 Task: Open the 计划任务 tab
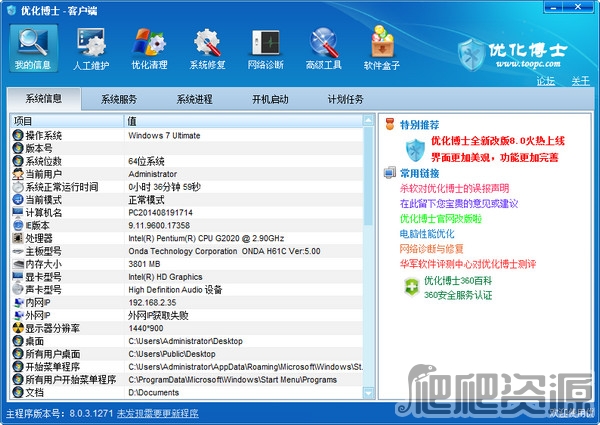(x=345, y=100)
